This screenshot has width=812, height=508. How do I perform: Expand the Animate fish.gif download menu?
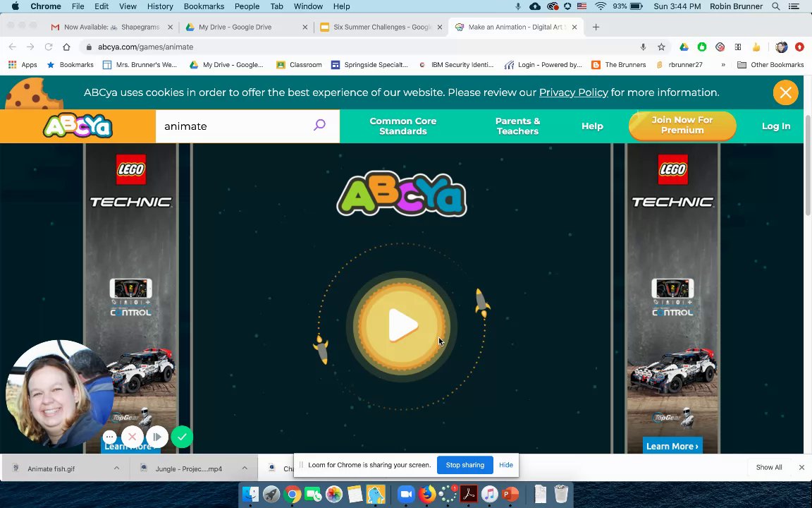point(116,468)
